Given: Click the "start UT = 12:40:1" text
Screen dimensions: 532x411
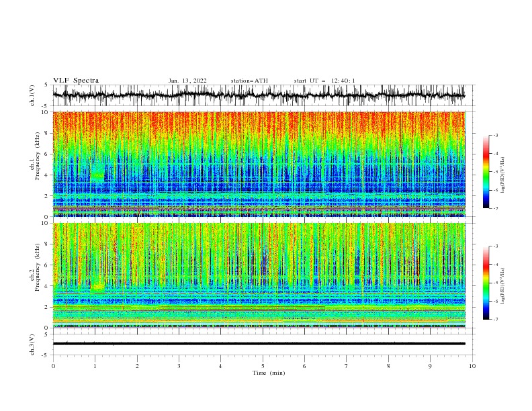Looking at the screenshot, I should tap(324, 81).
